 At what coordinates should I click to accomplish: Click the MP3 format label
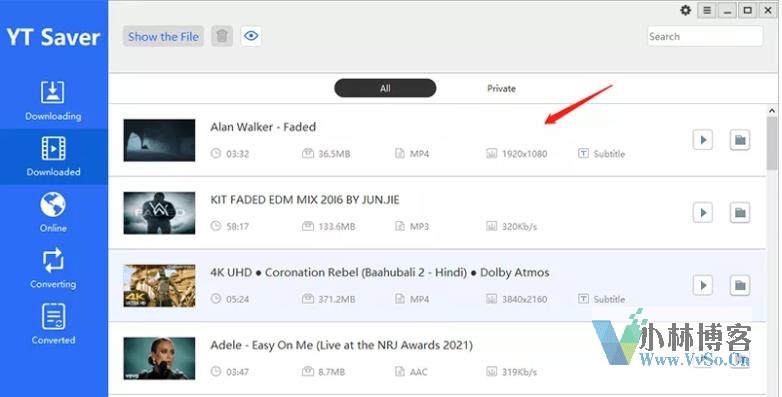click(419, 226)
